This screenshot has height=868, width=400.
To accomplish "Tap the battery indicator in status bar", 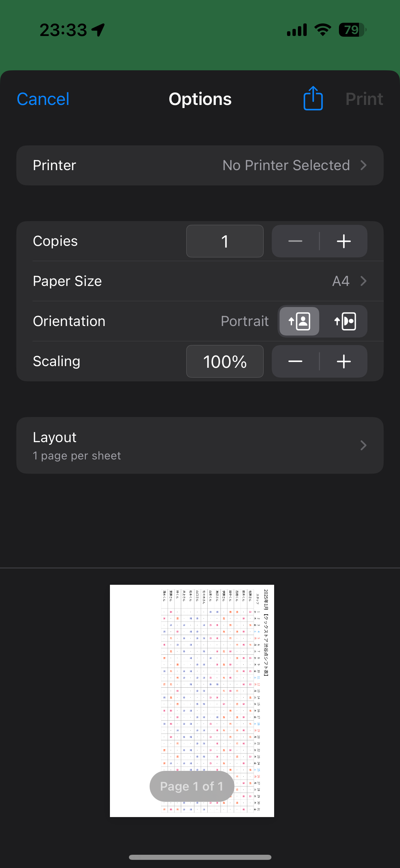I will 353,30.
